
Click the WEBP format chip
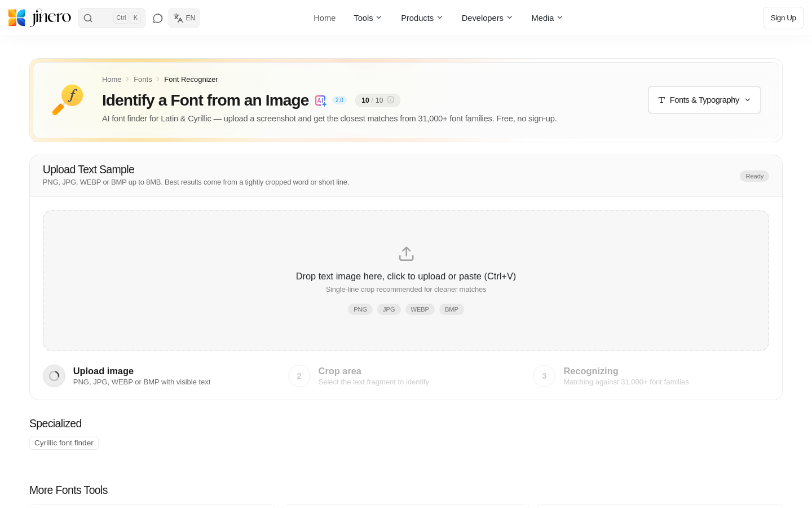click(420, 309)
